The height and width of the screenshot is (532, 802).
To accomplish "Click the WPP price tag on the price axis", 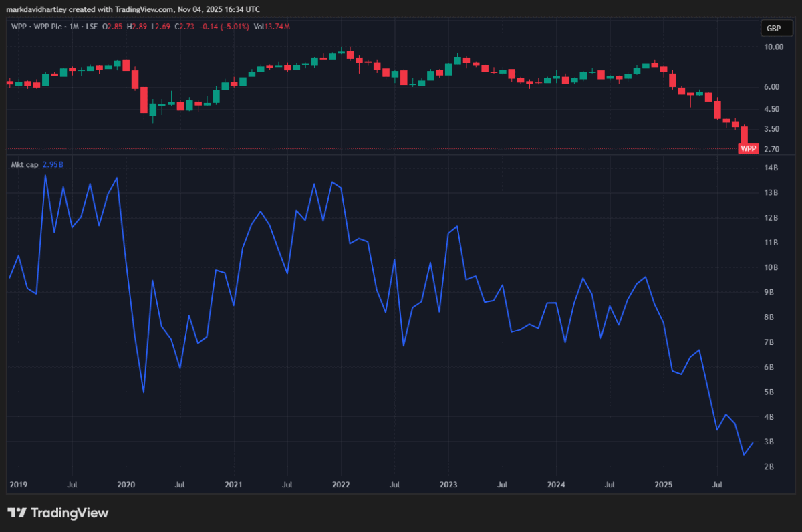I will click(749, 148).
